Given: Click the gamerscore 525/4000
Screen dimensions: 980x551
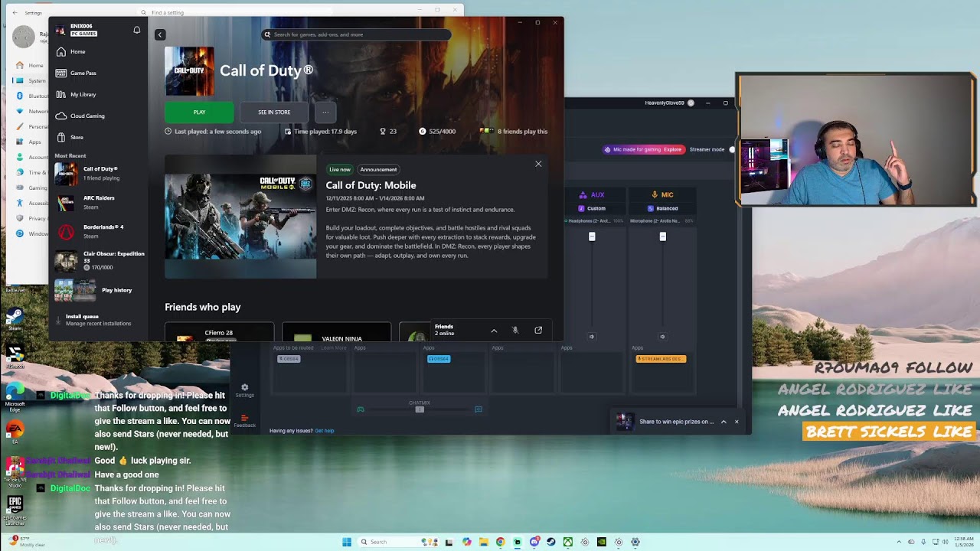Looking at the screenshot, I should [437, 131].
